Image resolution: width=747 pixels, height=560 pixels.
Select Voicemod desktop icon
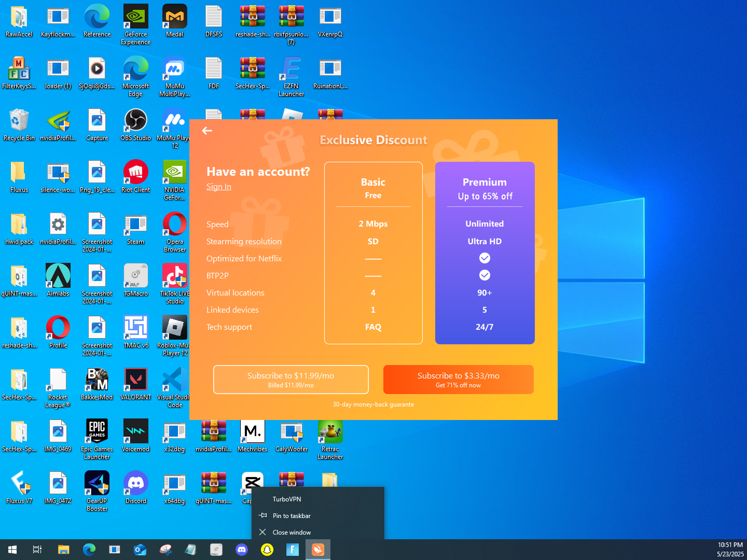tap(136, 437)
